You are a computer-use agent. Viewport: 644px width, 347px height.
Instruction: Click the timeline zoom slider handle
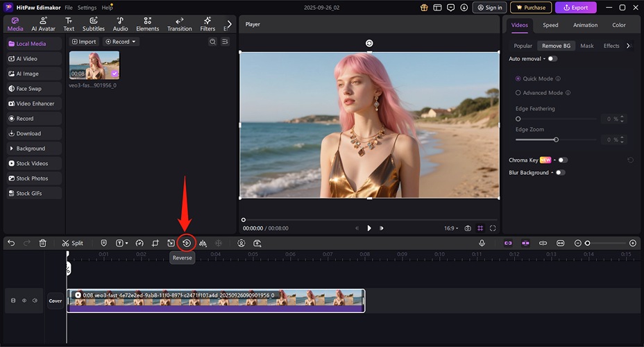(587, 243)
